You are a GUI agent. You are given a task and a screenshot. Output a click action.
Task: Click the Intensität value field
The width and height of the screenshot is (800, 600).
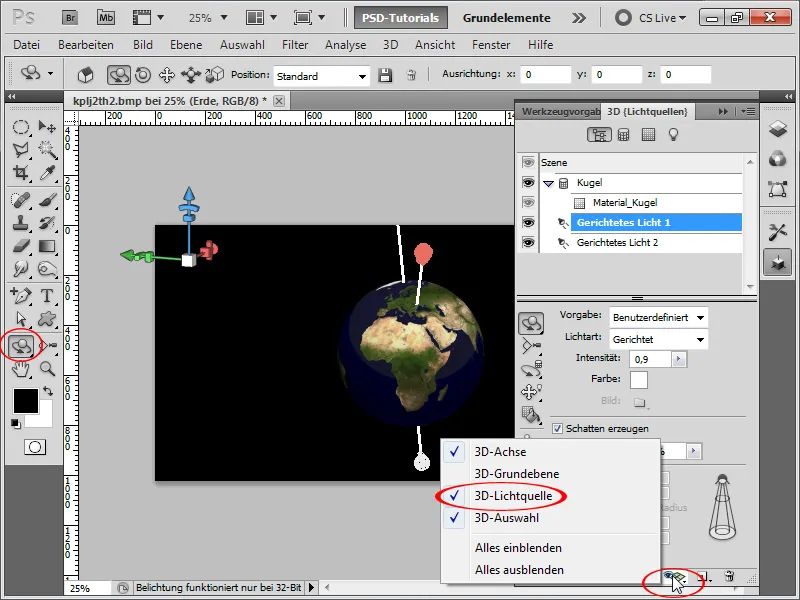pyautogui.click(x=651, y=359)
